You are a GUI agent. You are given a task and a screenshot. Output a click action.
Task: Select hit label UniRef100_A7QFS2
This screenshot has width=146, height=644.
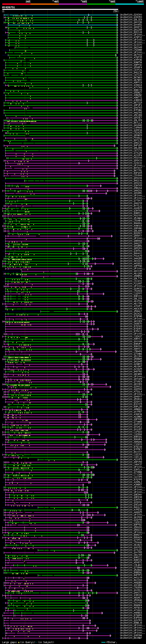(x=131, y=37)
